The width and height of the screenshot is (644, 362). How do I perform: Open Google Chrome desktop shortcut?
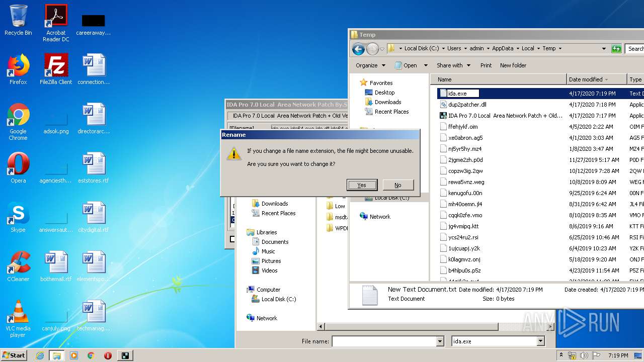tap(18, 122)
